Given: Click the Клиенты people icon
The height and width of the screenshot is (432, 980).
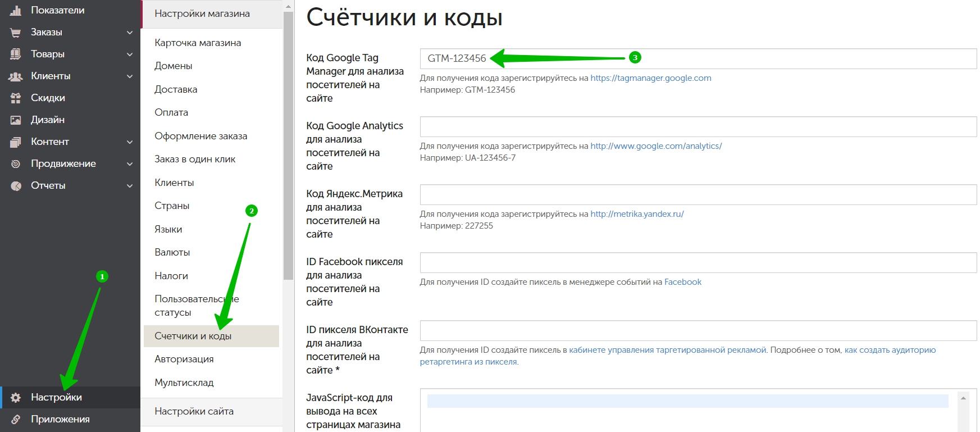Looking at the screenshot, I should [x=16, y=76].
